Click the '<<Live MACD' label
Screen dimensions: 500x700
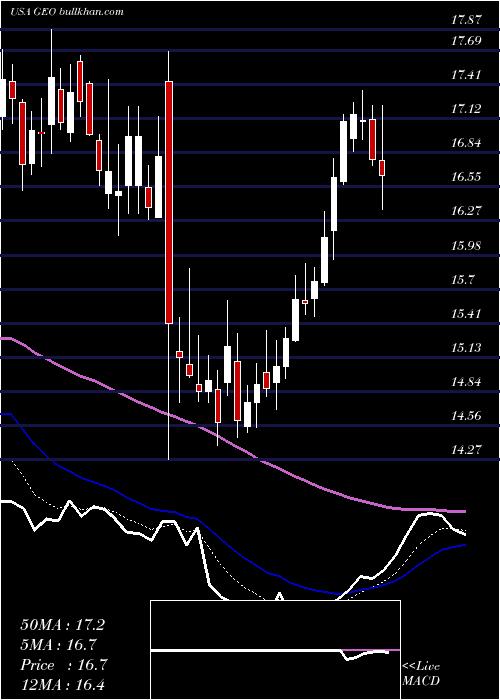coord(421,674)
